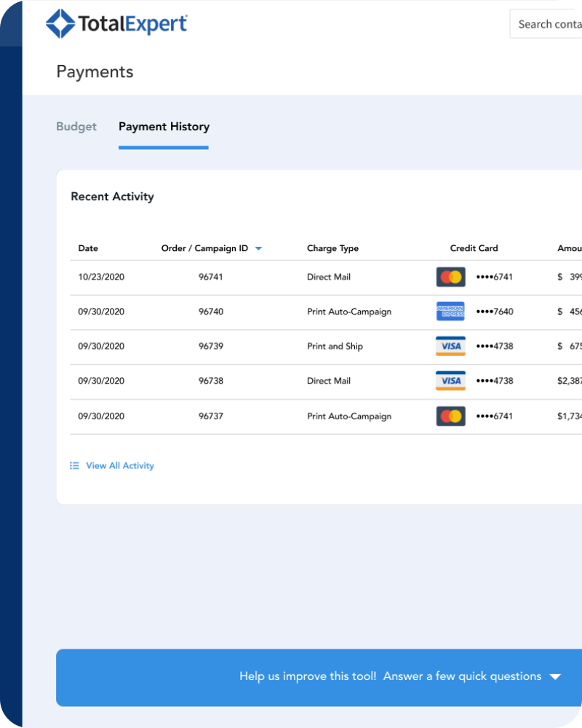Click Visa icon for order 96738

click(x=450, y=381)
